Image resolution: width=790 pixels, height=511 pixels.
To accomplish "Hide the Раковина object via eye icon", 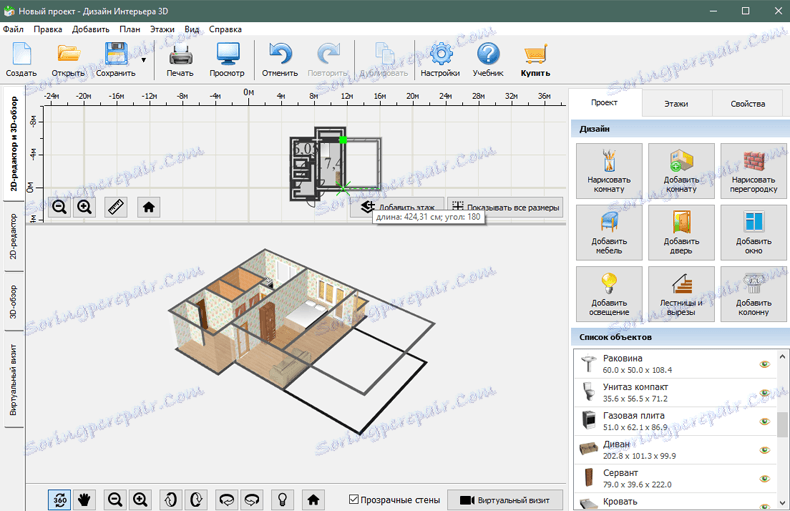I will point(765,365).
